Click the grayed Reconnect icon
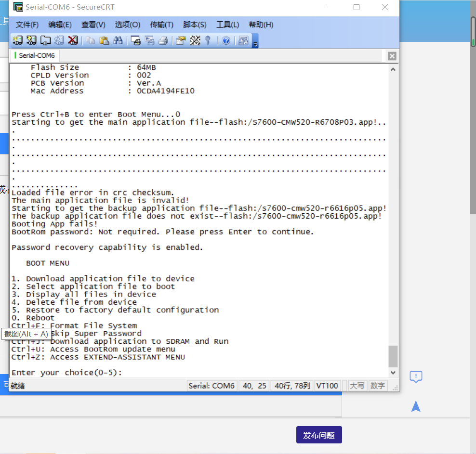476x454 pixels. click(59, 40)
